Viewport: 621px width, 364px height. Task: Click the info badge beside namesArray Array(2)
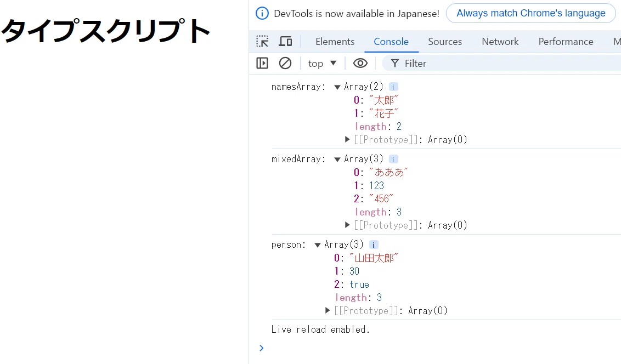pyautogui.click(x=393, y=87)
